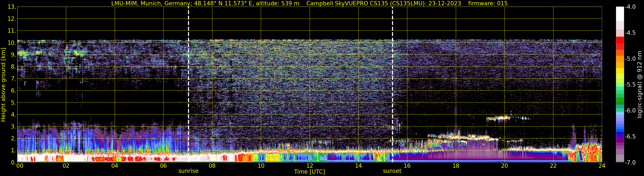The image size is (644, 176).
Task: Click the height axis tick label 6
Action: (x=13, y=91)
